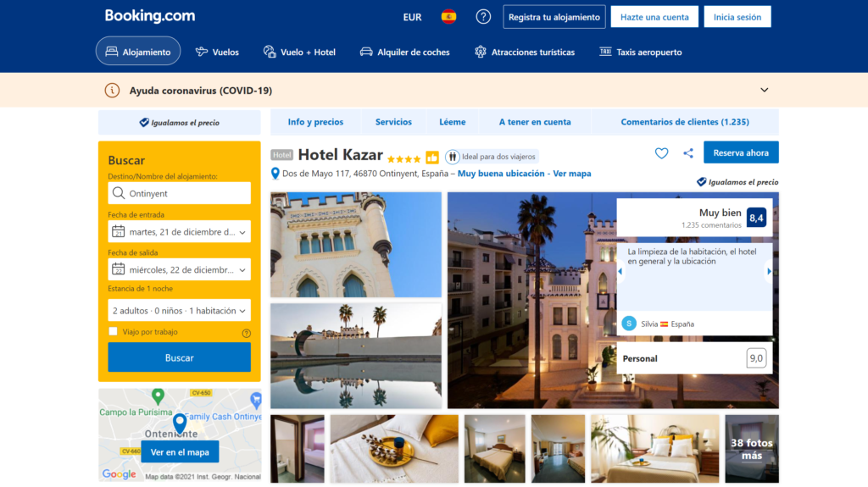The width and height of the screenshot is (868, 487).
Task: Open the Vuelo + Hotel tab
Action: coord(299,52)
